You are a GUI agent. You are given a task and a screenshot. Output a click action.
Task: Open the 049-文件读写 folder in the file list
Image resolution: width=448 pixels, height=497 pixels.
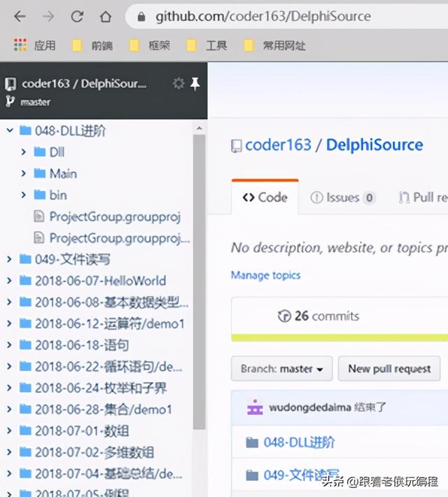pyautogui.click(x=301, y=475)
